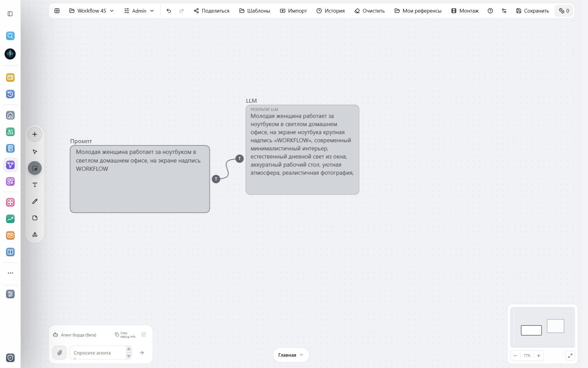
Task: Select the shapes tool
Action: [x=35, y=235]
